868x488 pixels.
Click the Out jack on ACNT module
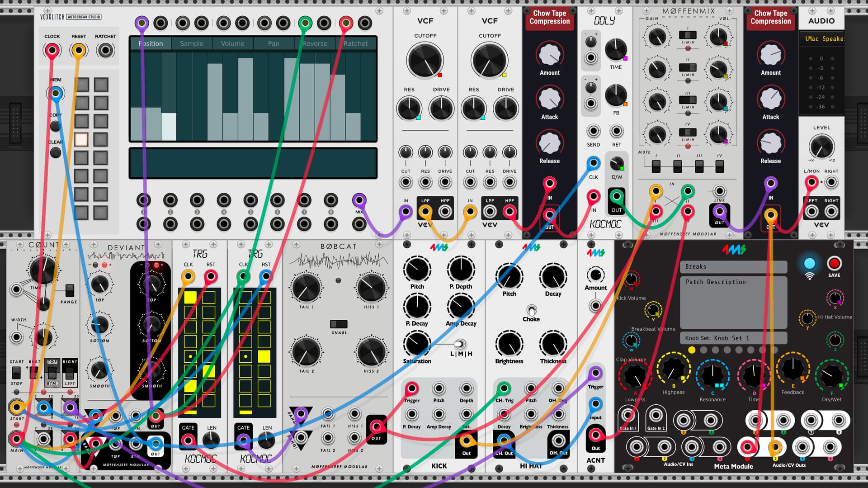595,436
